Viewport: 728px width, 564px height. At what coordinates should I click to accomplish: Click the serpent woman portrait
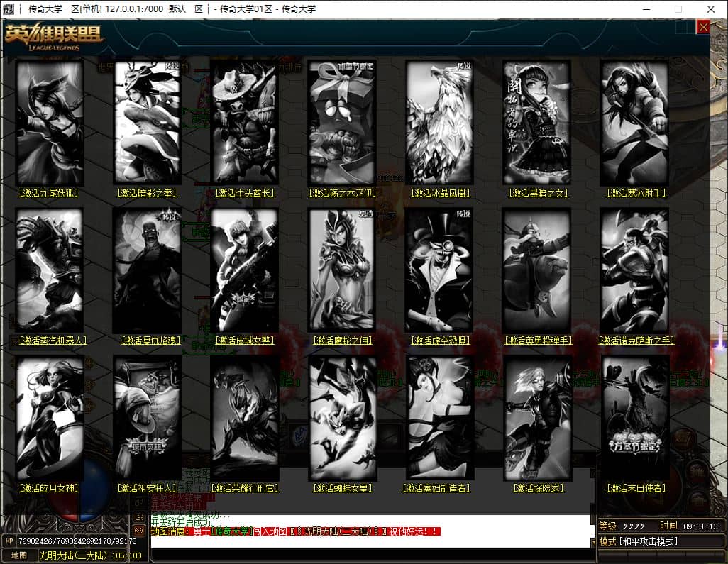tap(342, 270)
